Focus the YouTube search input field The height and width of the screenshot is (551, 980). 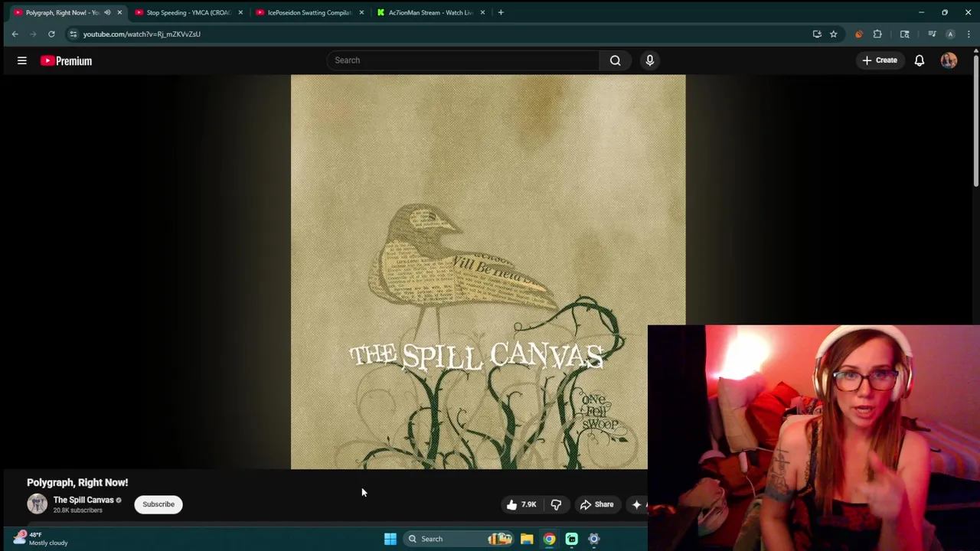tap(463, 60)
